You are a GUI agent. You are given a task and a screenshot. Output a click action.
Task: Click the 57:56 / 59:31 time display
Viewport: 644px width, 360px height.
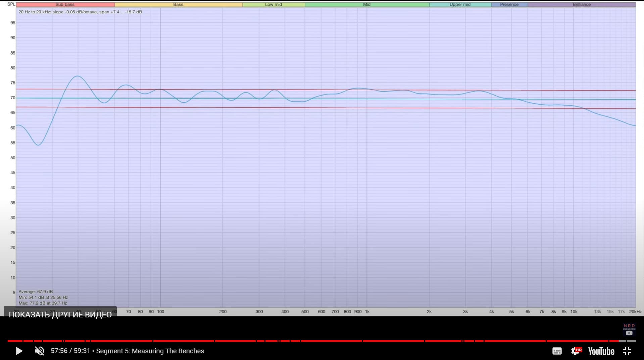(70, 351)
